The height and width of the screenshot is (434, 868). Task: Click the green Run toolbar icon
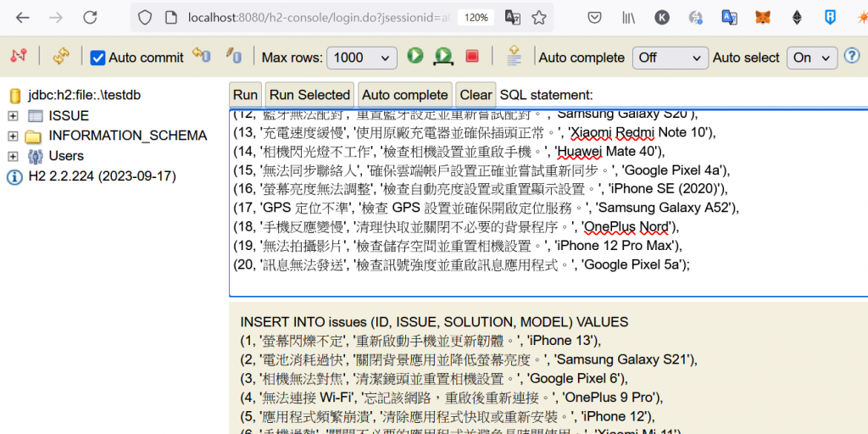(x=415, y=55)
